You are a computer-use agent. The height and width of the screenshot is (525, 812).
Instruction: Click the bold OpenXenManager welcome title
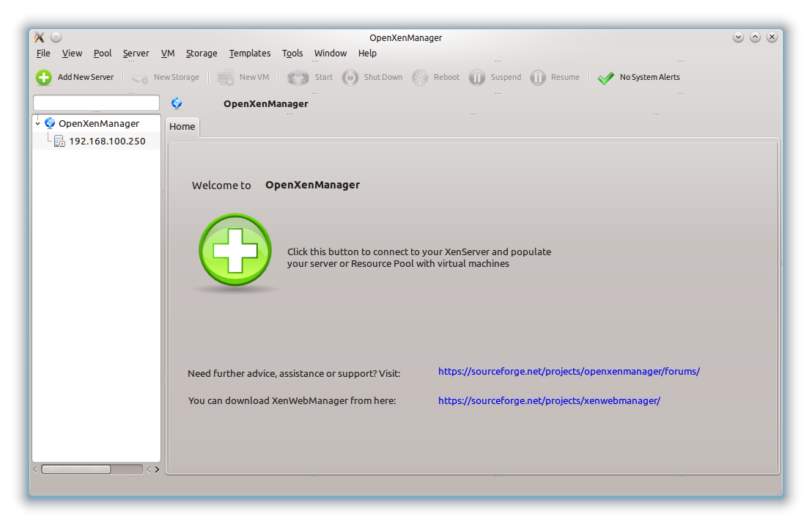(312, 185)
